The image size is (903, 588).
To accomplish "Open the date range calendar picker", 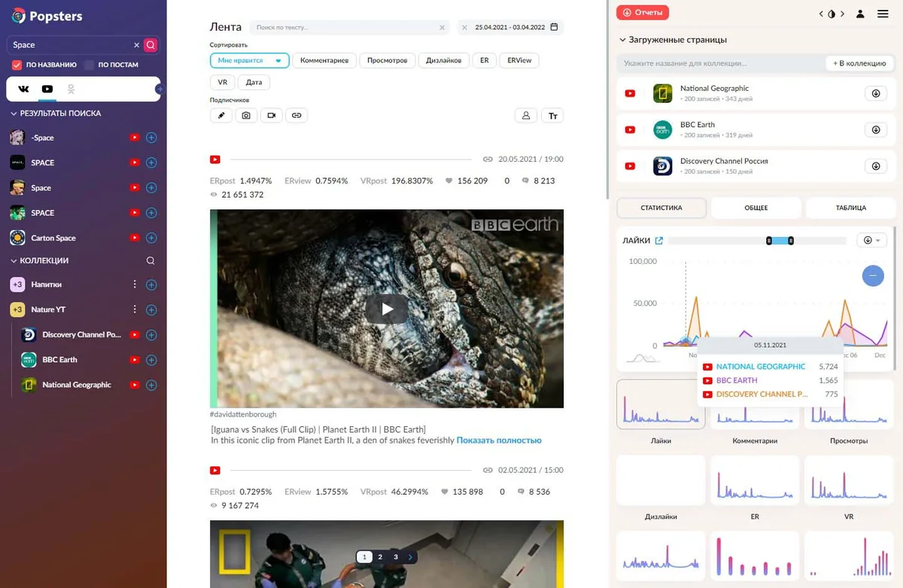I will [x=555, y=27].
